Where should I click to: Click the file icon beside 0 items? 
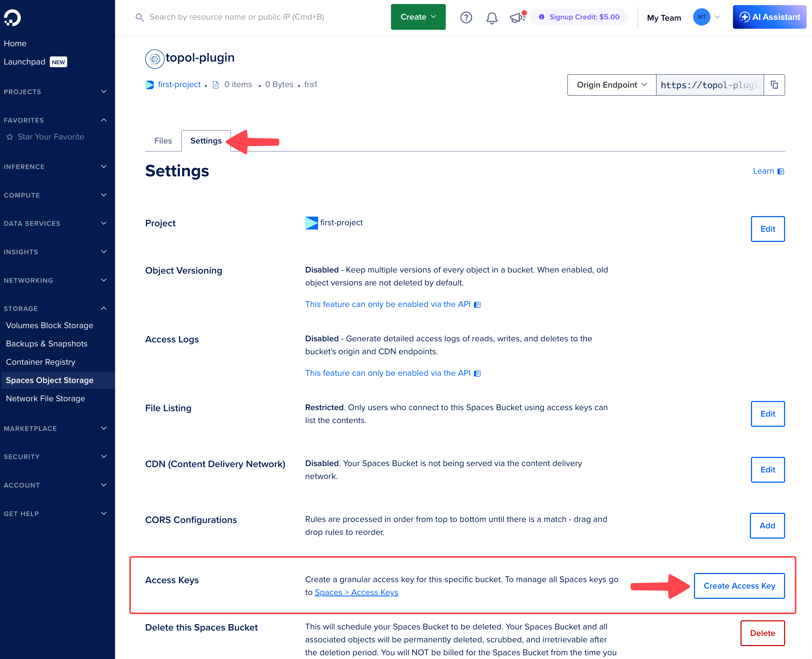[x=216, y=85]
